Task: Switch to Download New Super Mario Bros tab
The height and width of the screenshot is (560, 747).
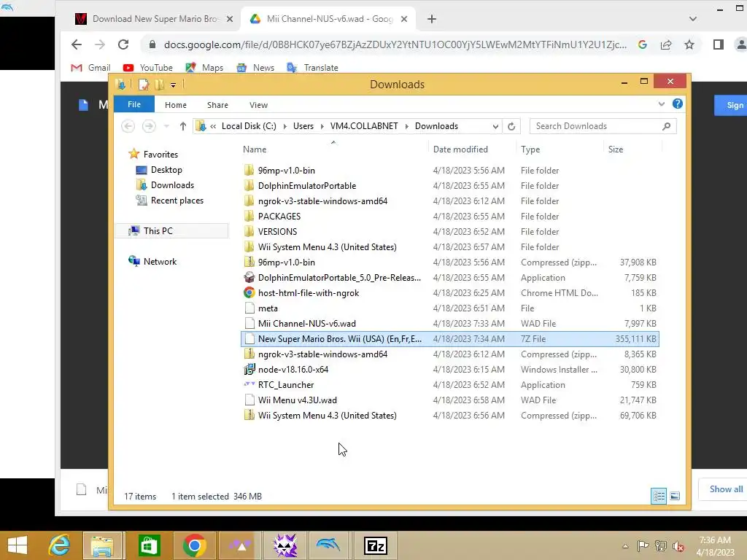Action: click(x=153, y=19)
